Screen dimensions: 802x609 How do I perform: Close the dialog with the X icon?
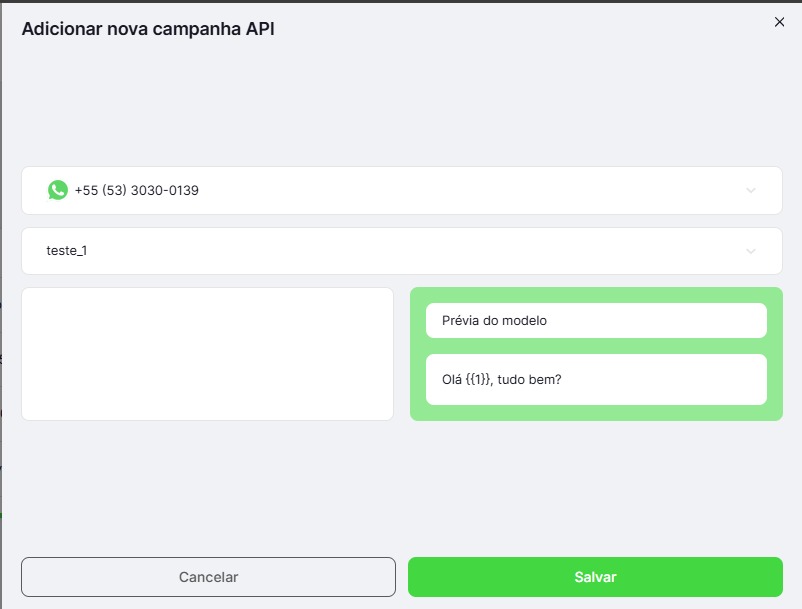[x=780, y=22]
